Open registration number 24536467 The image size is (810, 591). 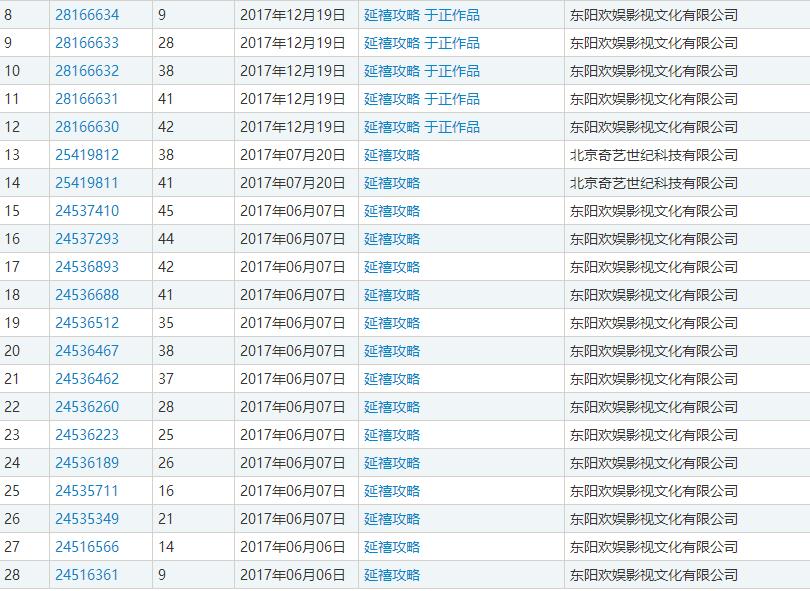[x=87, y=351]
